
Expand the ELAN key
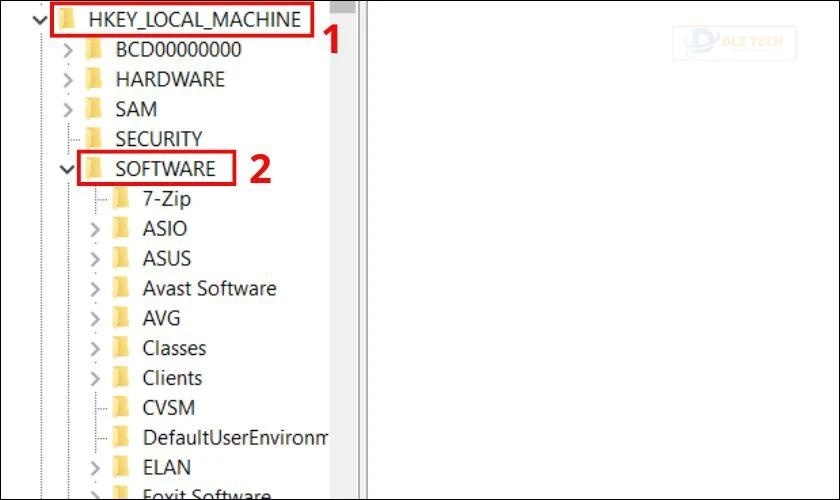click(95, 468)
